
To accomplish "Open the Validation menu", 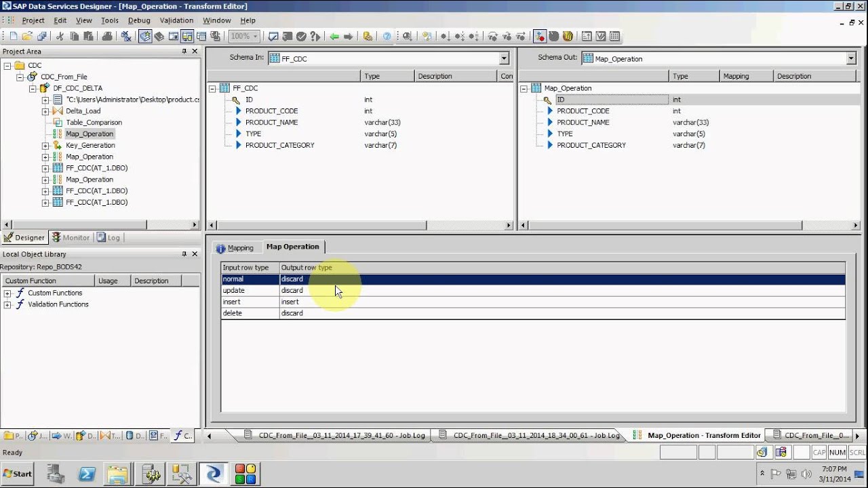I will click(176, 20).
